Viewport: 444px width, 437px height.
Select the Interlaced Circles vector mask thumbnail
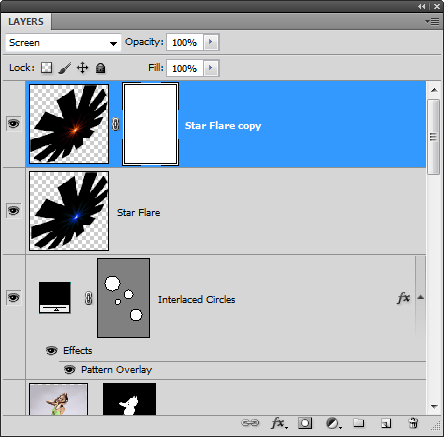click(123, 298)
